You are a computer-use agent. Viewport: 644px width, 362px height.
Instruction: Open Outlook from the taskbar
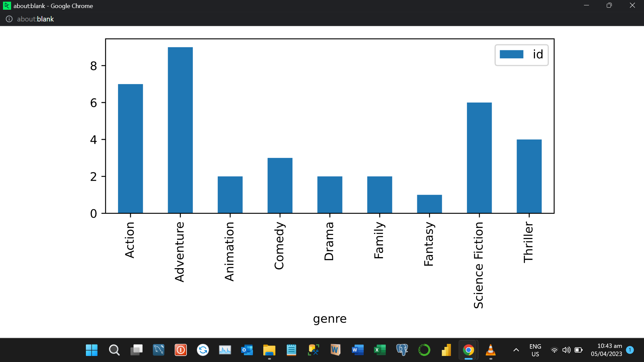[247, 350]
